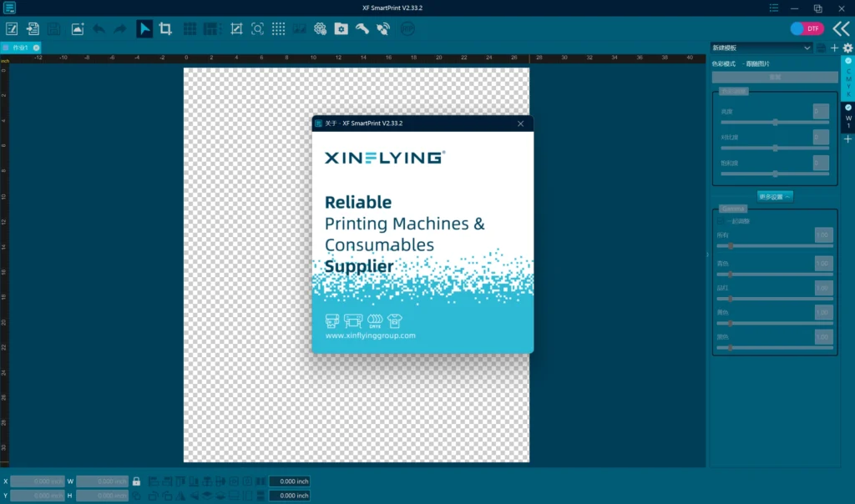Screen dimensions: 855x504
Task: Toggle the aspect ratio lock icon
Action: tap(136, 481)
